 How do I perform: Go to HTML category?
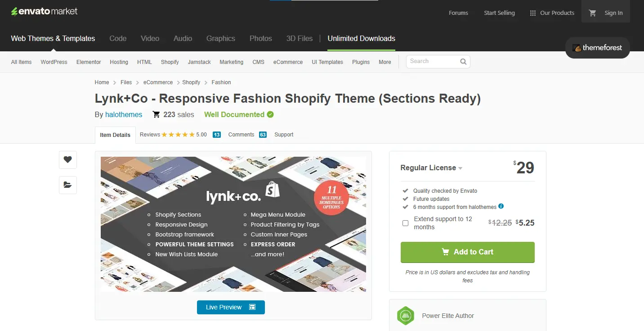144,62
